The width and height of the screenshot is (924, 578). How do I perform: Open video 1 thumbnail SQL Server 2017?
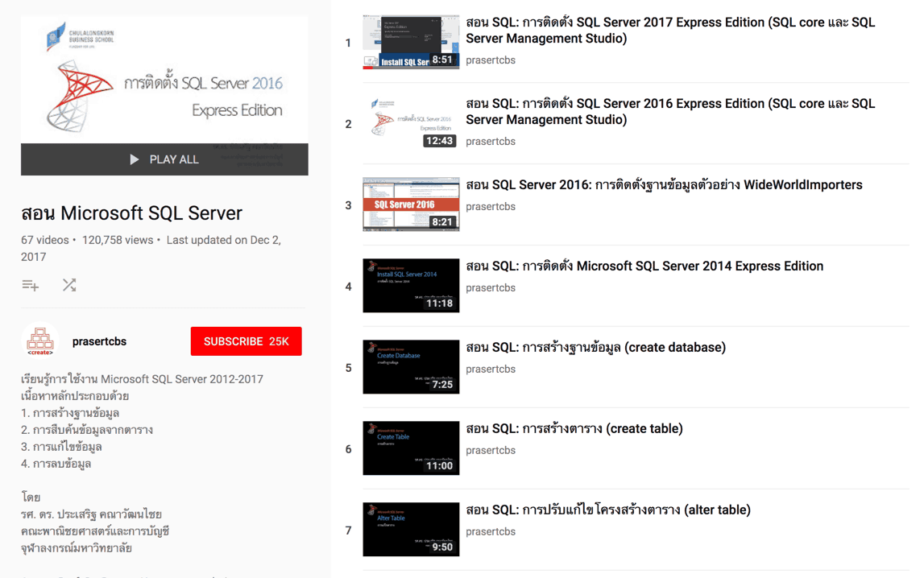point(411,43)
